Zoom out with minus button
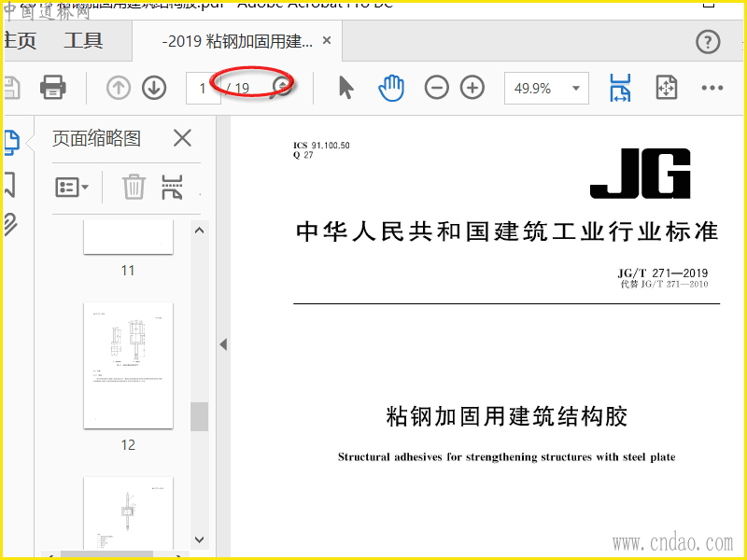The width and height of the screenshot is (747, 560). (x=436, y=88)
